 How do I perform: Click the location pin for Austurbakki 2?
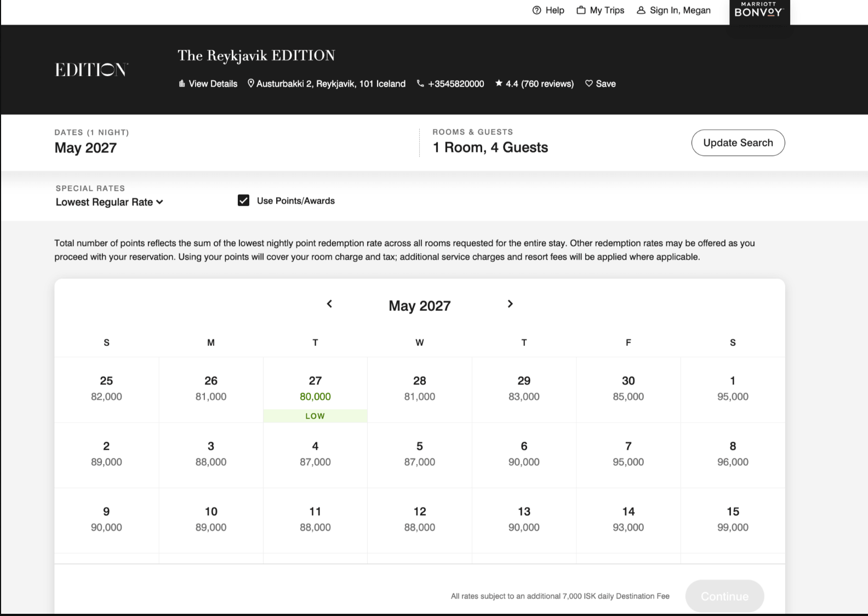251,83
